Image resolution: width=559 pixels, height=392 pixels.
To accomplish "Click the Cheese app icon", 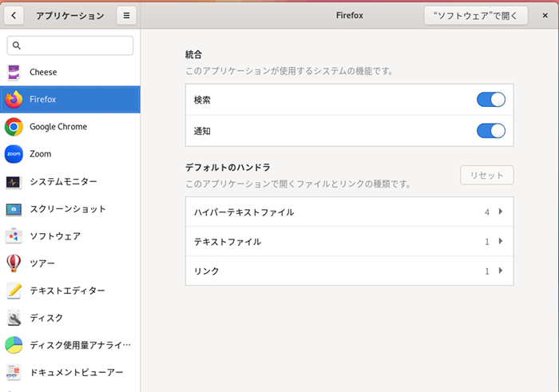I will [14, 73].
